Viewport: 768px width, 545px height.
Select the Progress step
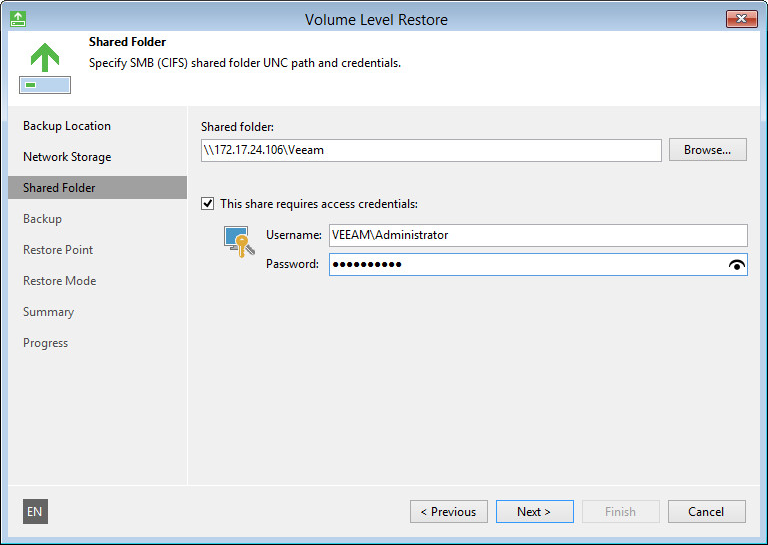[x=45, y=343]
